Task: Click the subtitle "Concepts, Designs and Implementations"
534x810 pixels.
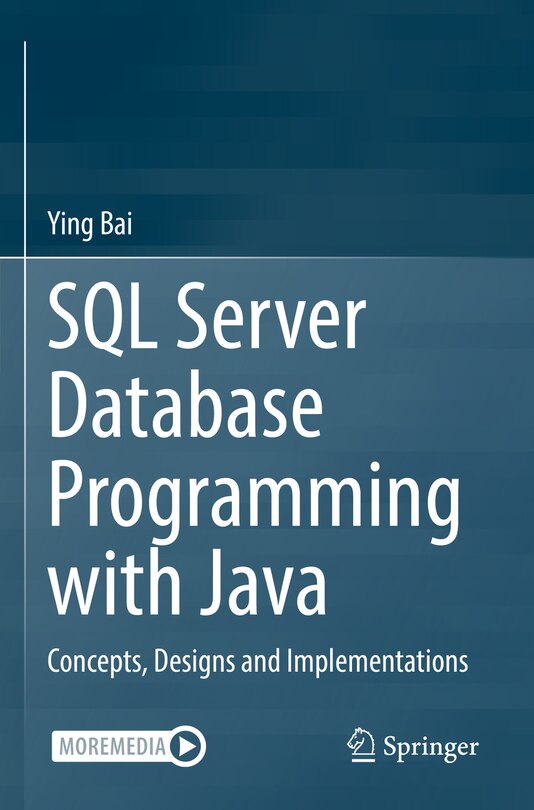Action: (258, 661)
